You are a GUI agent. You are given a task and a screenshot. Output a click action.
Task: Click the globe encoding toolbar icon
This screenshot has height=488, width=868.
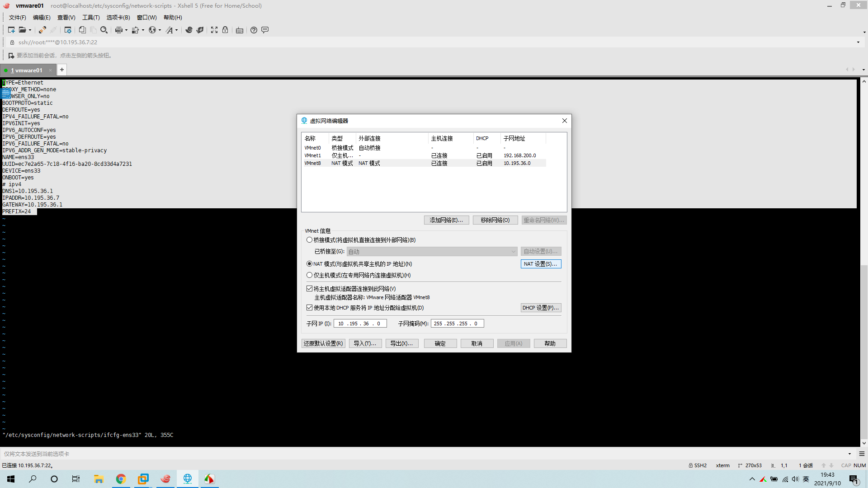(x=152, y=30)
